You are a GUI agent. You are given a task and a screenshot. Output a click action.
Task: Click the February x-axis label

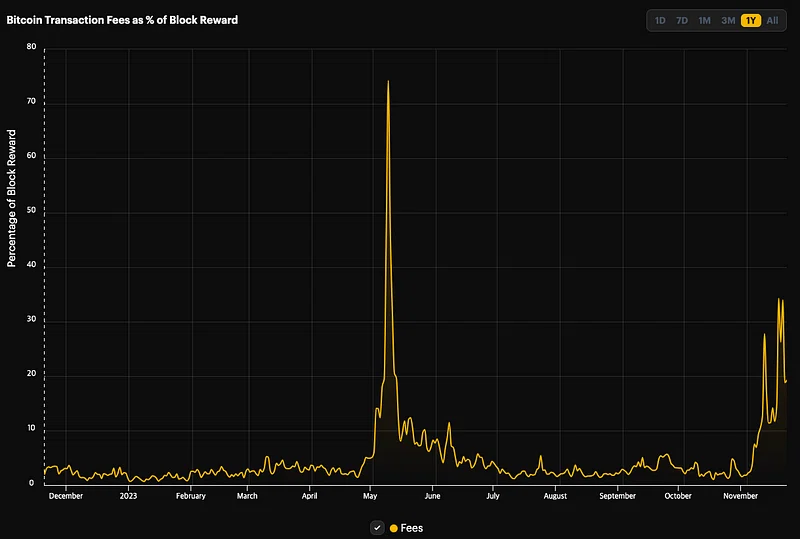(x=191, y=496)
